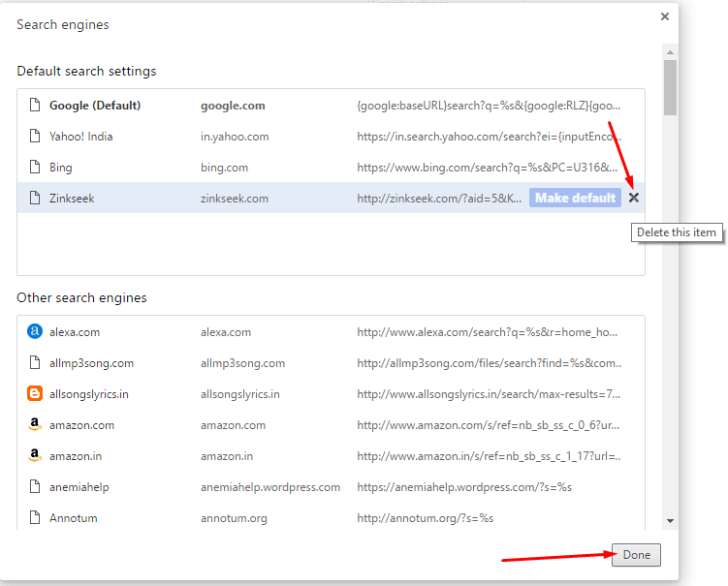Select the allmp3song.com engine name
728x586 pixels.
(91, 363)
